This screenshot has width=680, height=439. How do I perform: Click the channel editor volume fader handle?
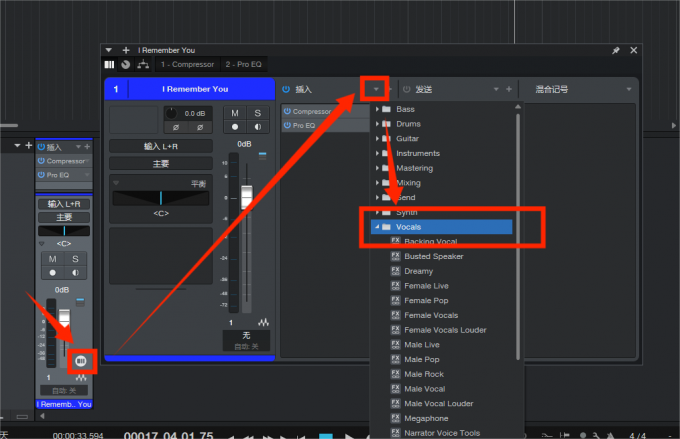(247, 195)
